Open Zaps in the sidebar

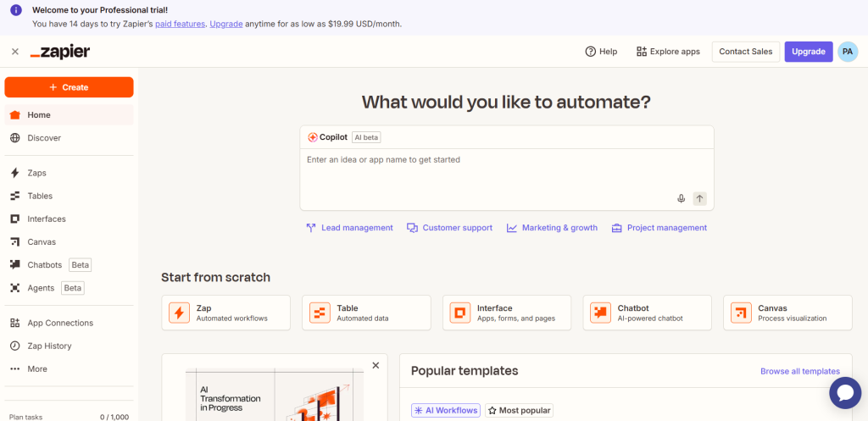click(x=70, y=173)
